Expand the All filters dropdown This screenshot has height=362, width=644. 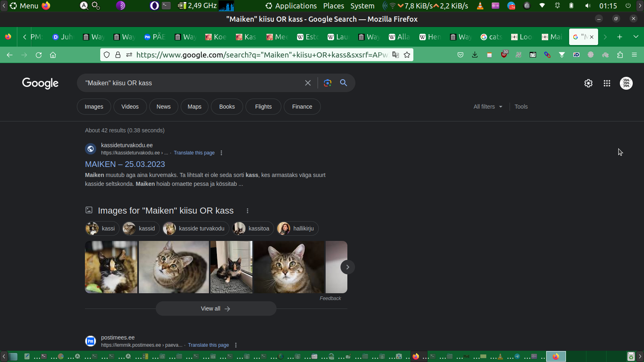[488, 107]
